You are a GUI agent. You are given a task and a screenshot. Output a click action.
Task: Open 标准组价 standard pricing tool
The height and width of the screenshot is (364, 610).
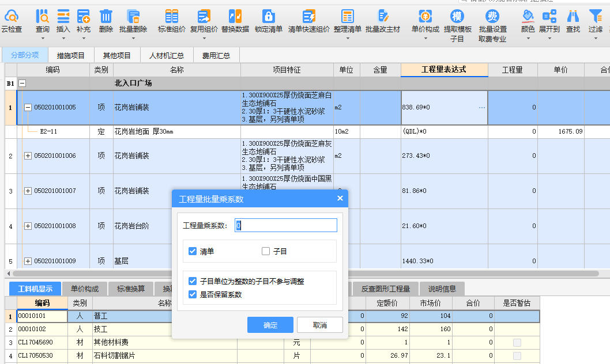172,21
